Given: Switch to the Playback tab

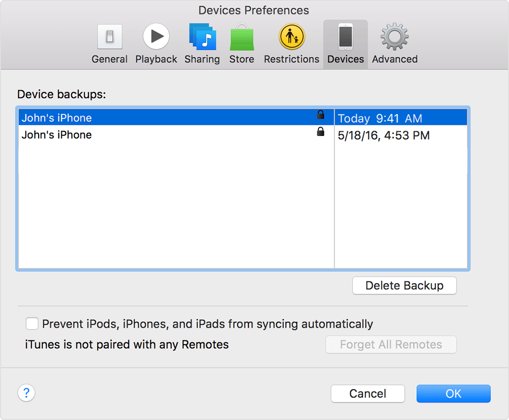Looking at the screenshot, I should click(x=156, y=44).
